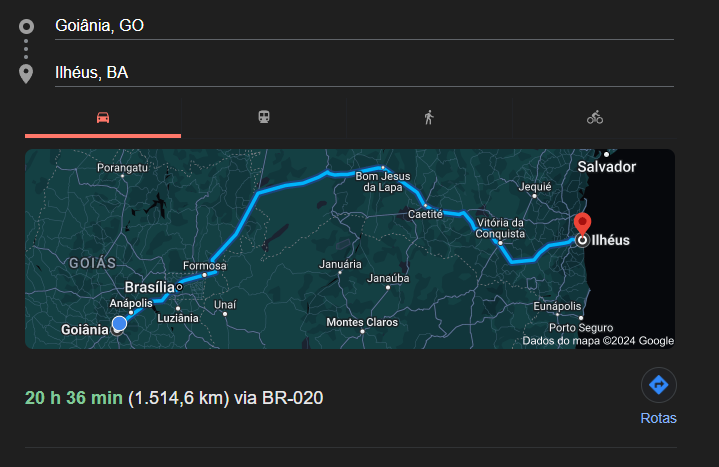Click the blue Rotas directions icon

[x=658, y=385]
